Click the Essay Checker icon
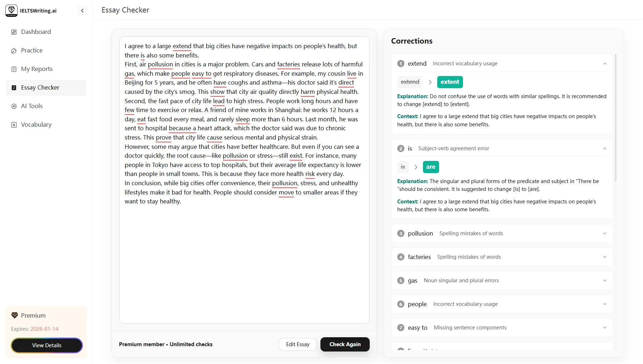Viewport: 643px width, 364px height. click(x=14, y=87)
